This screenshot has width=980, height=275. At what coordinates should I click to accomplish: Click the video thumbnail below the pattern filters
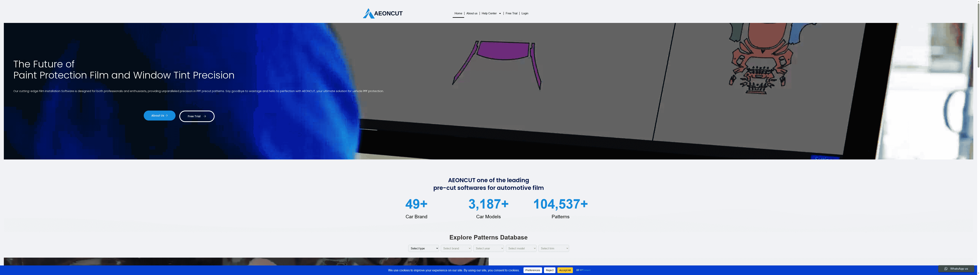(246, 262)
